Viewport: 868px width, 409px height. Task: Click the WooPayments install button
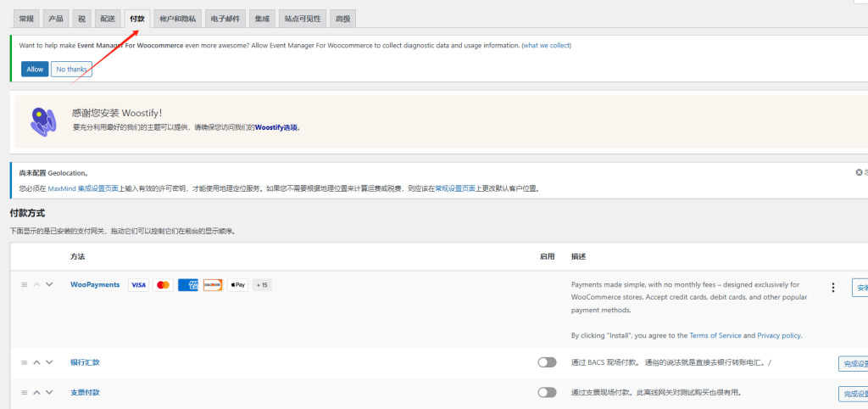[x=860, y=288]
